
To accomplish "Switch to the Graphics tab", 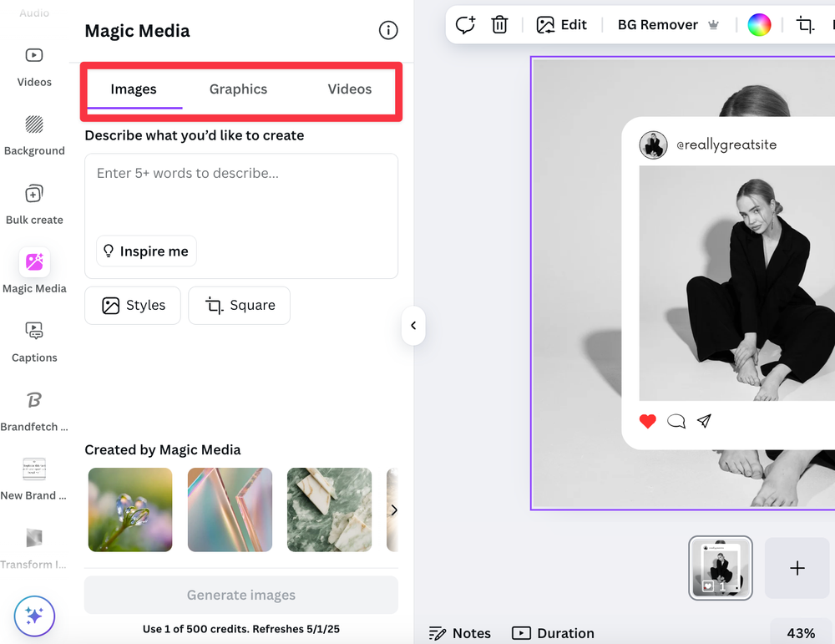I will (x=238, y=89).
